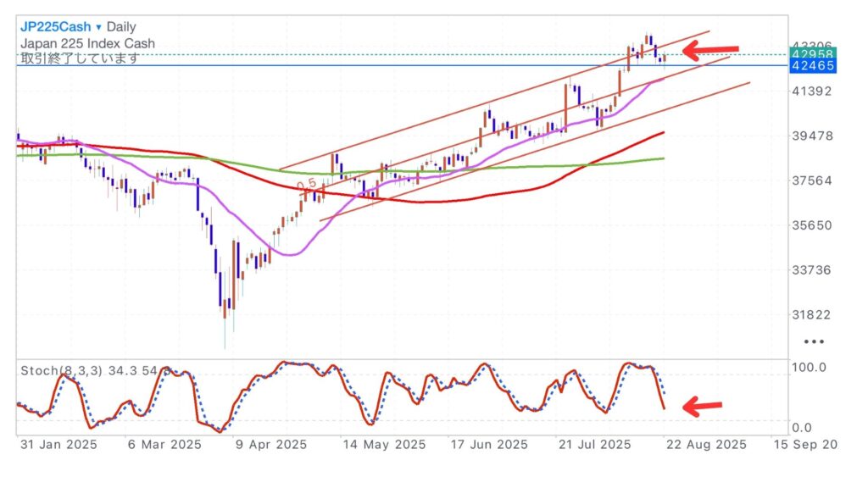The image size is (868, 488).
Task: Click the 取引終了しています market status text
Action: [x=79, y=58]
